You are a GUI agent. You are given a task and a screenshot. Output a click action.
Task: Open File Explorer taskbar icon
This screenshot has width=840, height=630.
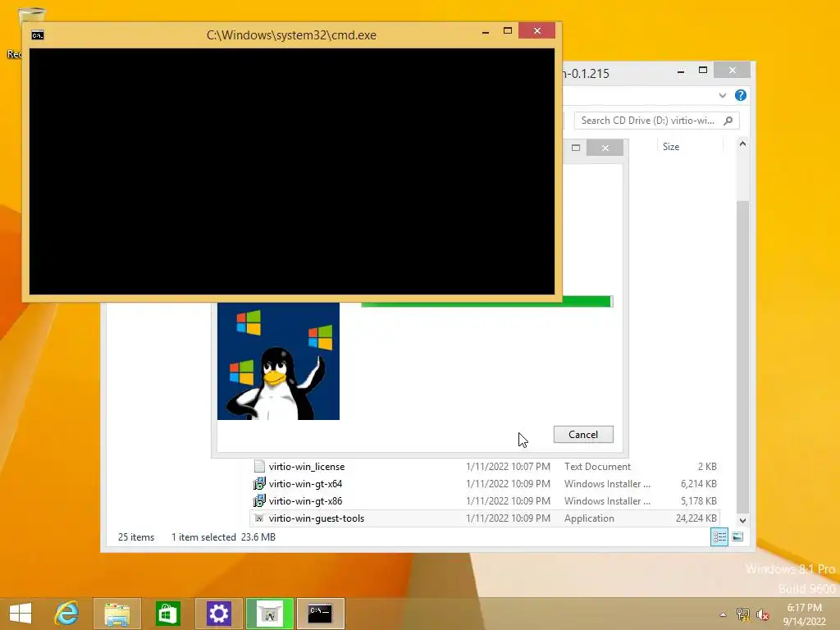[116, 614]
